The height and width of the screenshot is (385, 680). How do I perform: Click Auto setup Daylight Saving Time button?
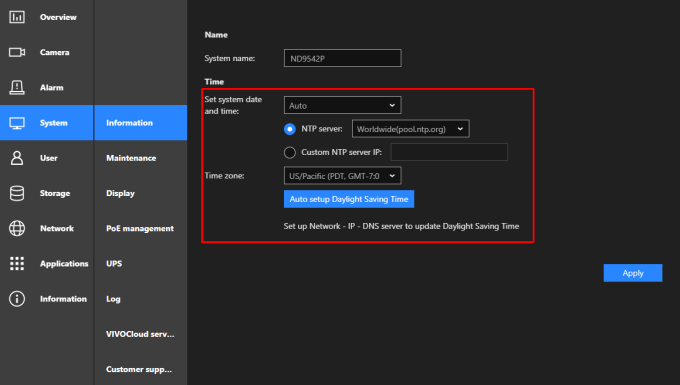click(x=349, y=199)
